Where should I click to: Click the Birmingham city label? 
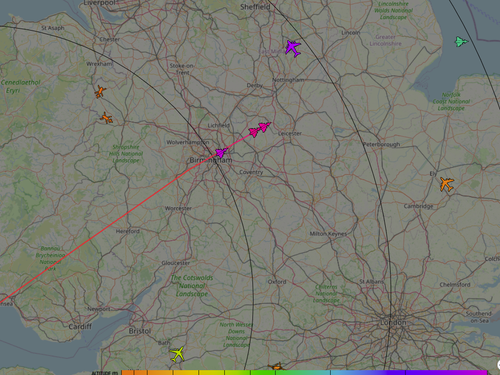(x=211, y=160)
